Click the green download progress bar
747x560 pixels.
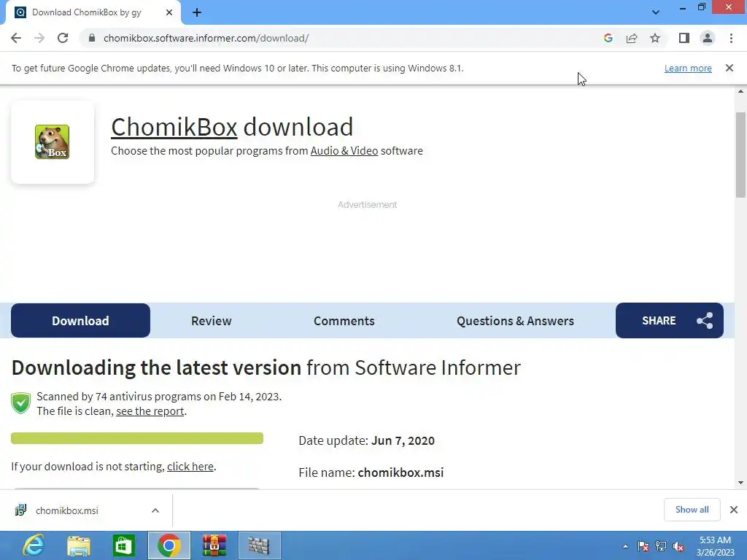[x=137, y=438]
